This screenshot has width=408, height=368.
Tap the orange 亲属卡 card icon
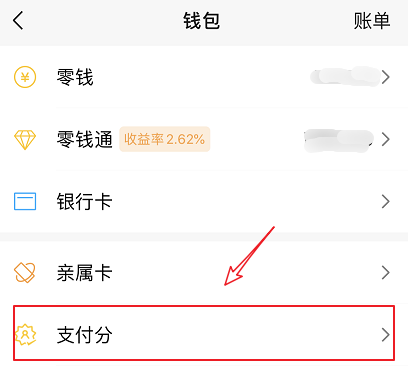tap(25, 273)
